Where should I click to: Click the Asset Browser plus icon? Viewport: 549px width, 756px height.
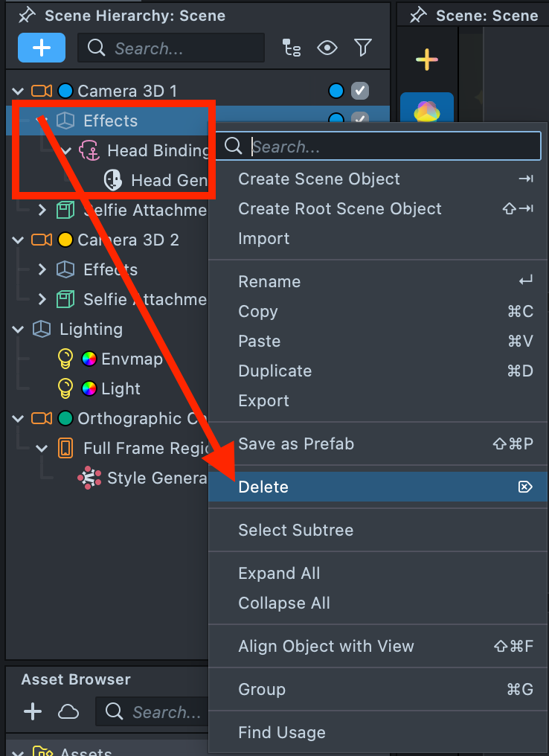[x=32, y=712]
